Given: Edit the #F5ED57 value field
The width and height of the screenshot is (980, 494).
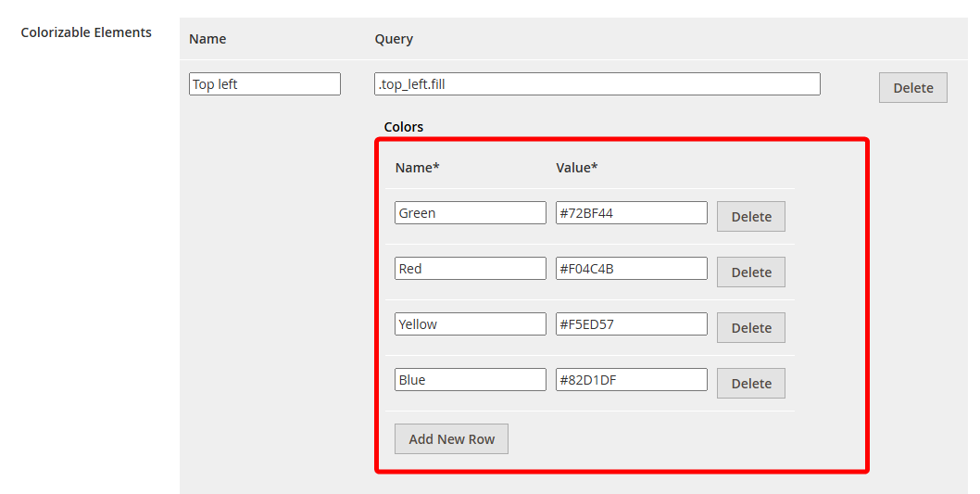Looking at the screenshot, I should point(631,324).
